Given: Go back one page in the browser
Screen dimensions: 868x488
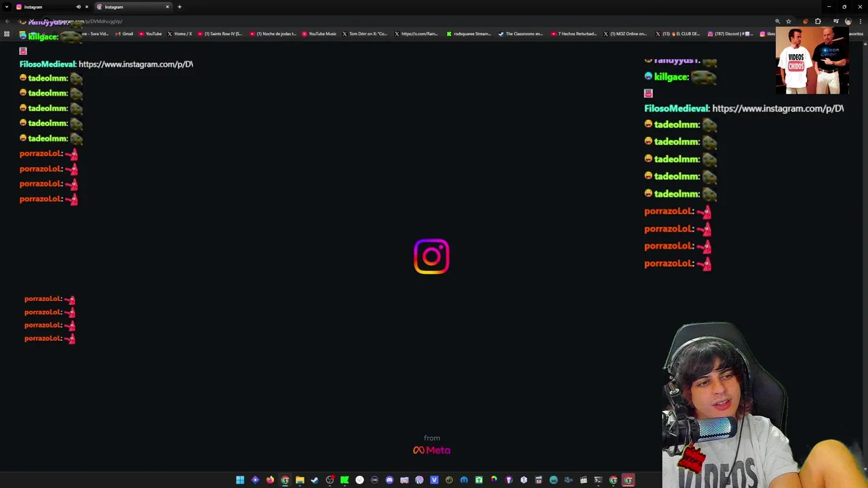Looking at the screenshot, I should (7, 22).
